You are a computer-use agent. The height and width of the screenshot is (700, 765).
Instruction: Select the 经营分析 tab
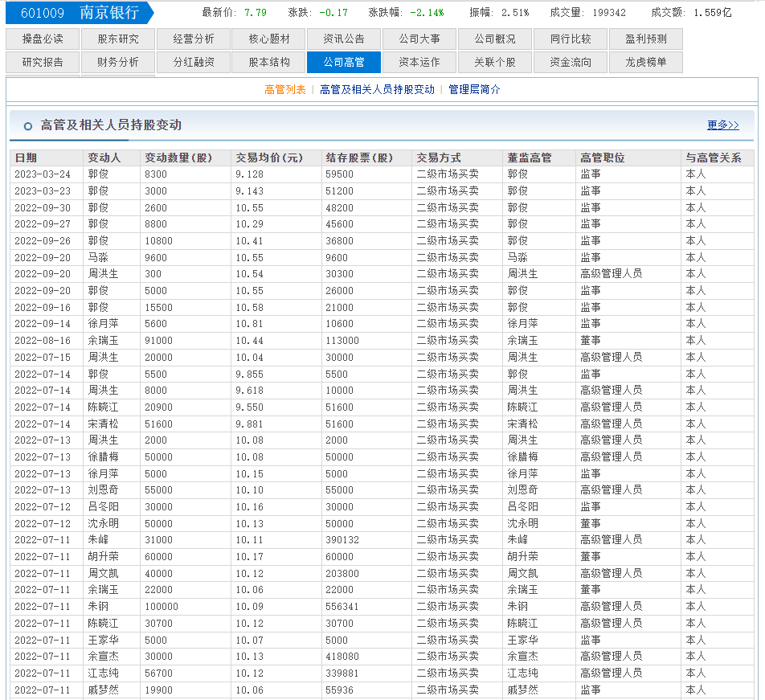194,39
